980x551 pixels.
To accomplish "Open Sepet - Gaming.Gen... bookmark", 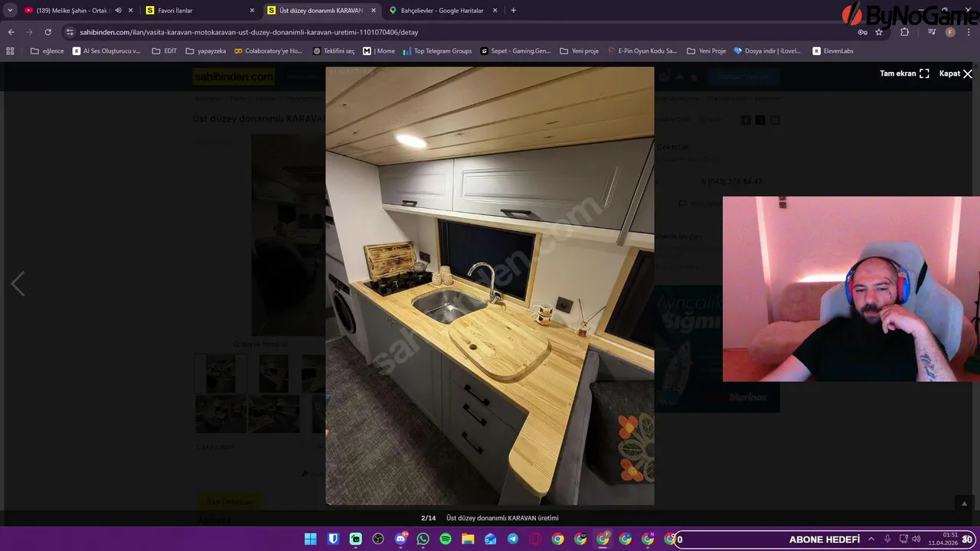I will [515, 51].
